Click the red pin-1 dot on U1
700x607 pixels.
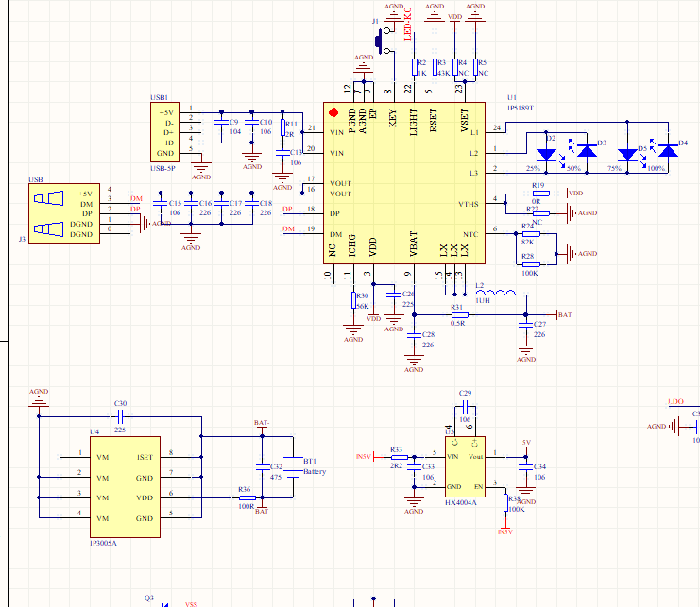pyautogui.click(x=333, y=112)
